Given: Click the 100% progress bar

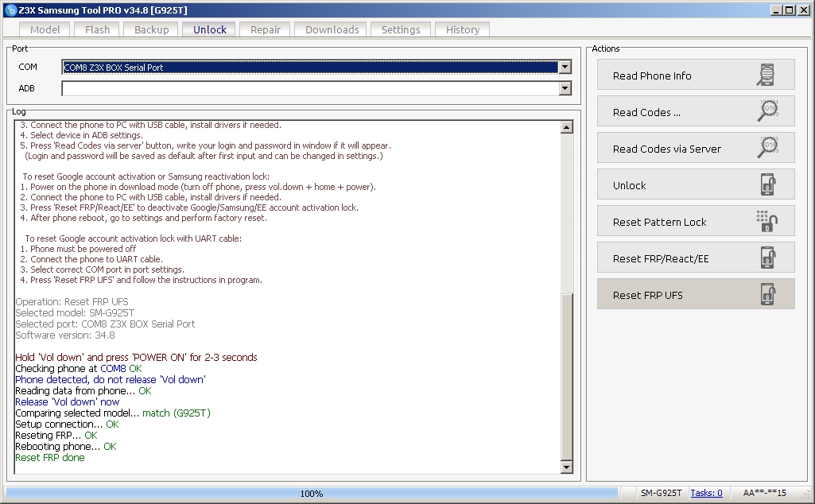Looking at the screenshot, I should [x=312, y=493].
